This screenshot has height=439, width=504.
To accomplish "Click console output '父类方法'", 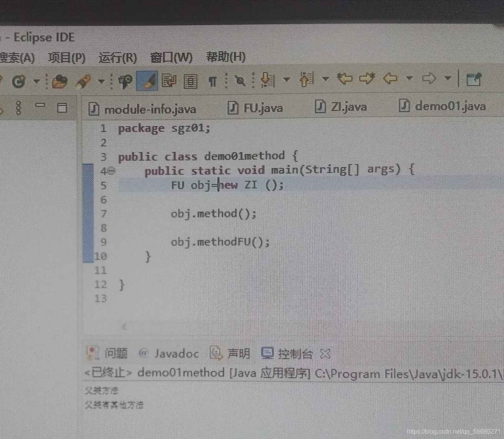I will 102,391.
